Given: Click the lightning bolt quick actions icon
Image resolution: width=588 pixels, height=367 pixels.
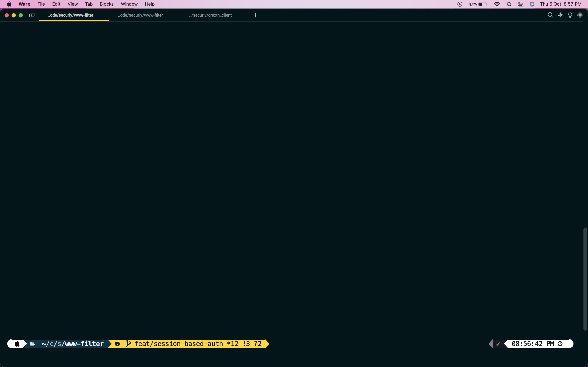Looking at the screenshot, I should [560, 15].
